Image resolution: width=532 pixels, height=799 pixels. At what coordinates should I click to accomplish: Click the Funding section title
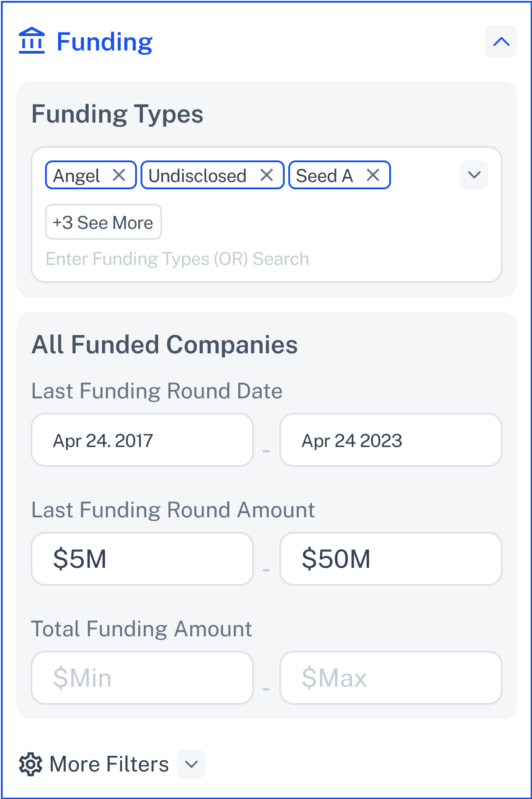[x=105, y=42]
